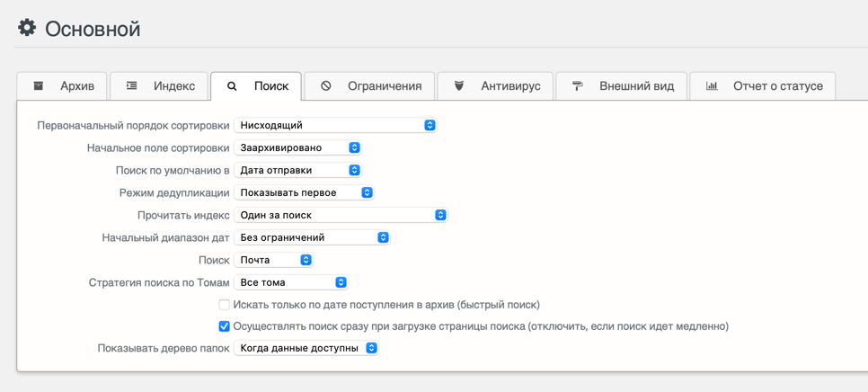Click the paint roller icon on Внешний вид tab
The width and height of the screenshot is (868, 392).
[x=578, y=86]
